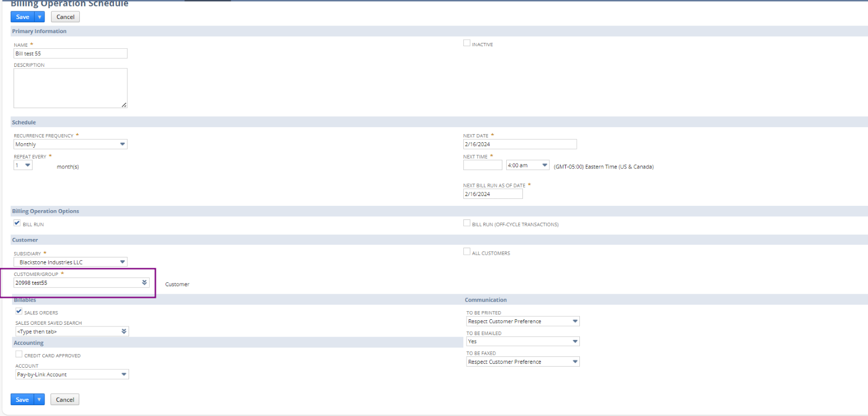Click the Sales Order Saved Search double-arrow icon

(x=124, y=331)
